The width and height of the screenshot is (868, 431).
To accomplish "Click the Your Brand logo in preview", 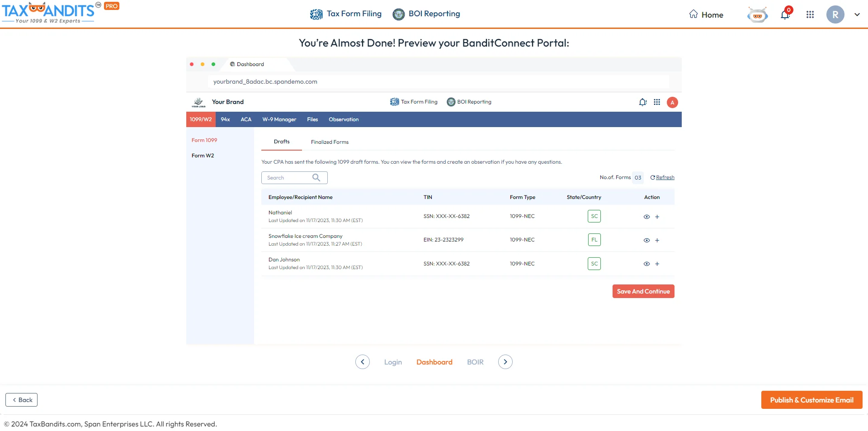I will pyautogui.click(x=198, y=102).
